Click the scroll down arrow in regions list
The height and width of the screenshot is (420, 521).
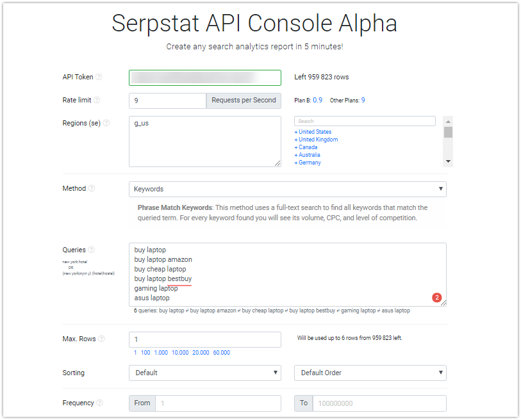[448, 161]
